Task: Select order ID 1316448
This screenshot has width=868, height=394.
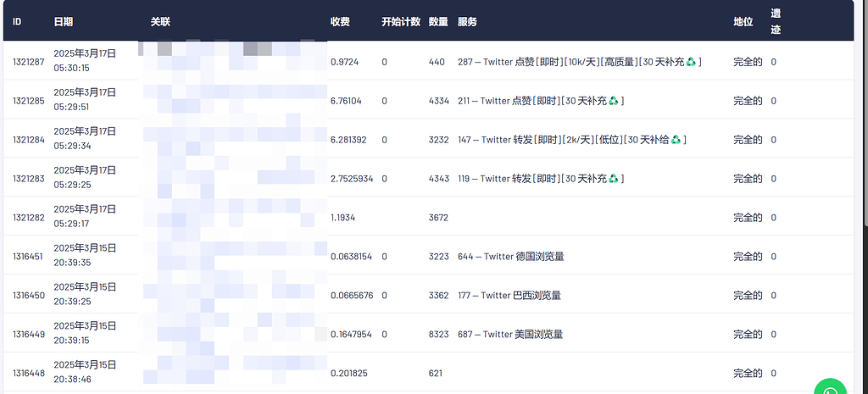Action: coord(29,374)
